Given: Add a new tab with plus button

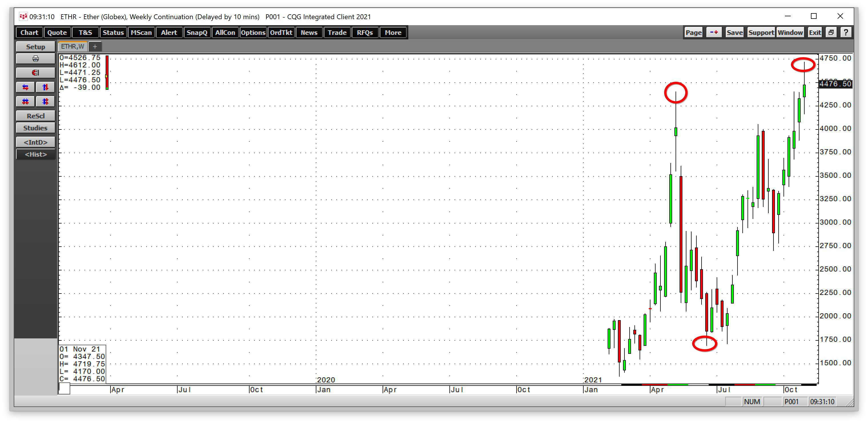Looking at the screenshot, I should click(95, 46).
